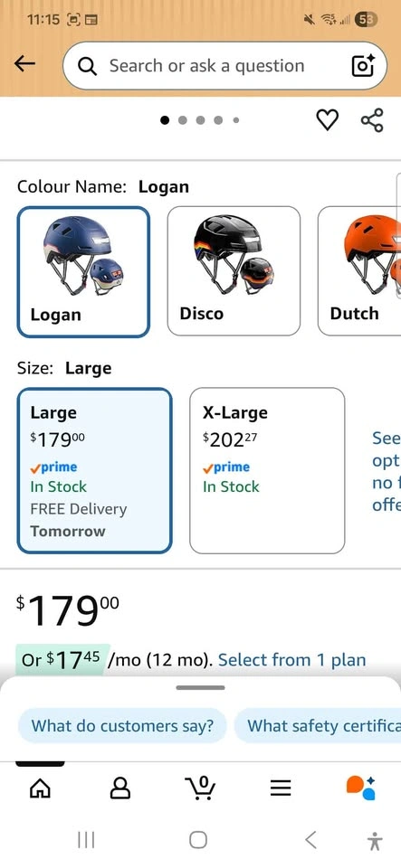
Task: Open See more options link beside sizes
Action: (386, 471)
